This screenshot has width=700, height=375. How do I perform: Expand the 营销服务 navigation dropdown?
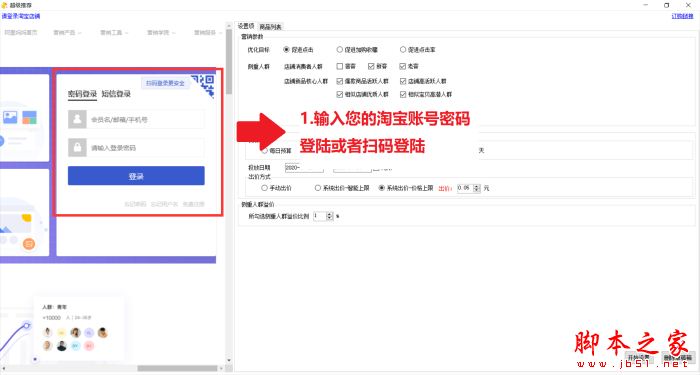[x=208, y=33]
